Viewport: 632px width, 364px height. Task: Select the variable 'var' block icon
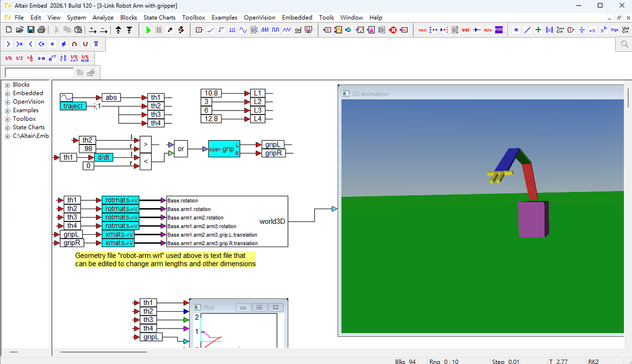pyautogui.click(x=466, y=30)
